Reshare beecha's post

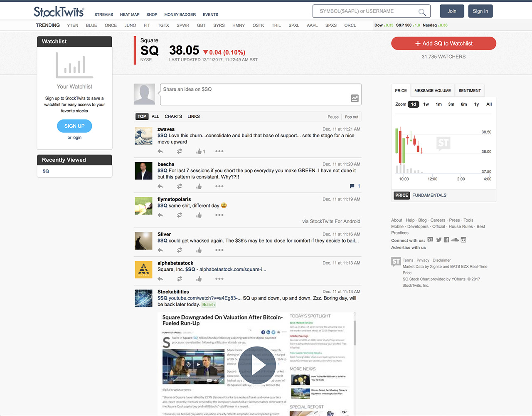(180, 186)
